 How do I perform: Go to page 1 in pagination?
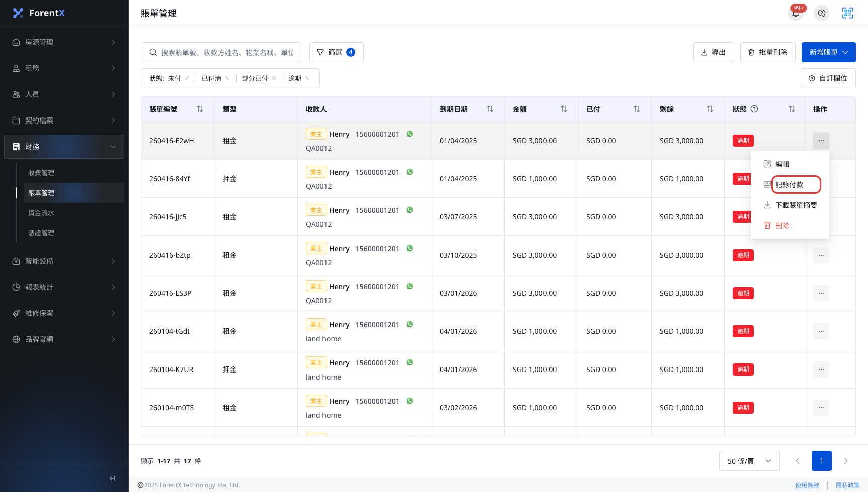pyautogui.click(x=822, y=461)
